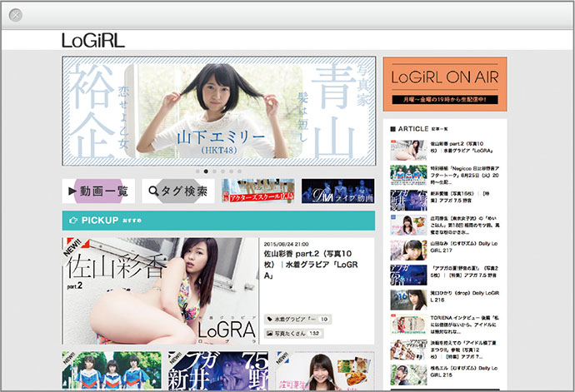Viewport: 575px width, 392px height.
Task: Open the featured title 佐山彩香 part.2（写真10枚）
Action: pyautogui.click(x=311, y=264)
